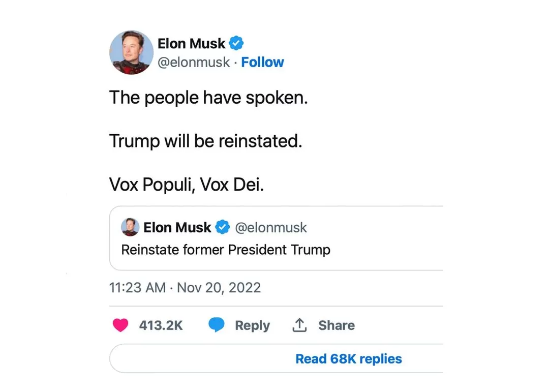Click the Reply text label
The height and width of the screenshot is (392, 549).
tap(252, 325)
